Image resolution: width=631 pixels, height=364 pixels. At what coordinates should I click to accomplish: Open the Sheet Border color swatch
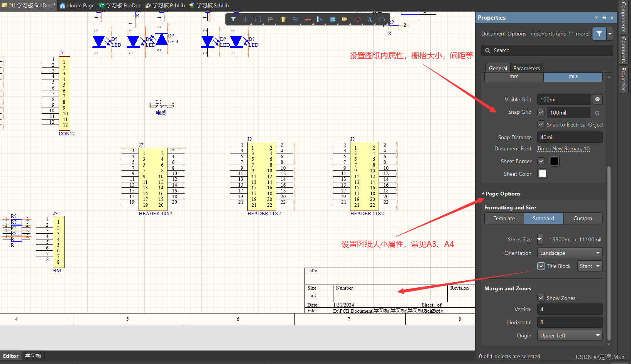coord(554,161)
